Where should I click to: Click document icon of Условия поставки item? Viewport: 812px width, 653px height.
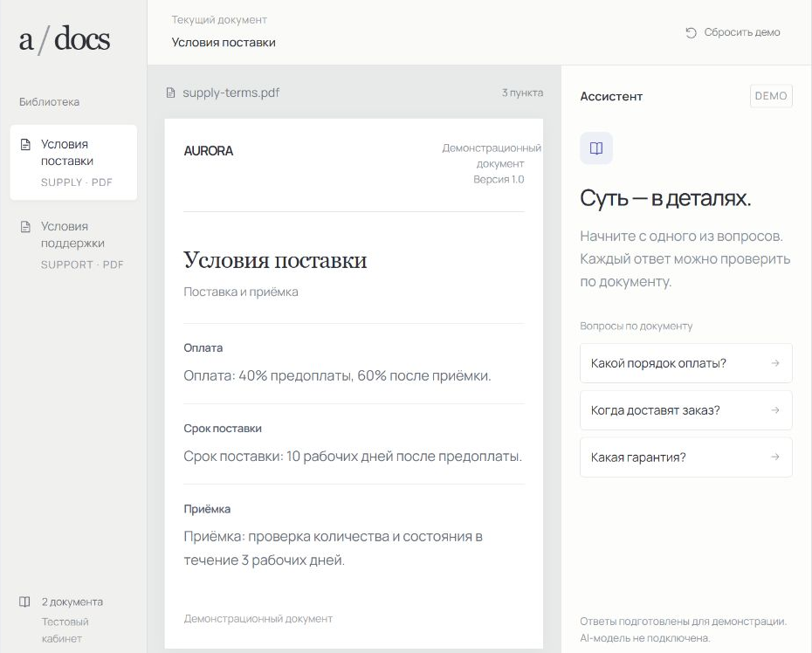pos(25,144)
